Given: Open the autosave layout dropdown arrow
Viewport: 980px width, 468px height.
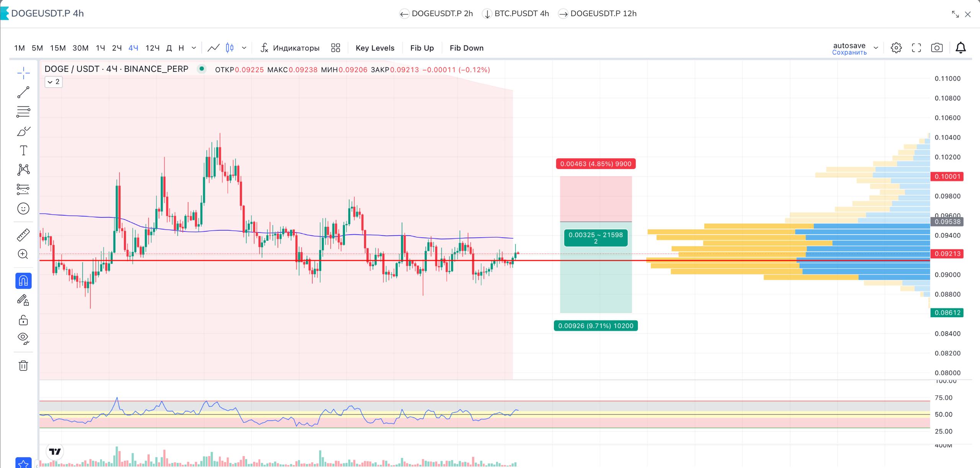Looking at the screenshot, I should click(875, 48).
